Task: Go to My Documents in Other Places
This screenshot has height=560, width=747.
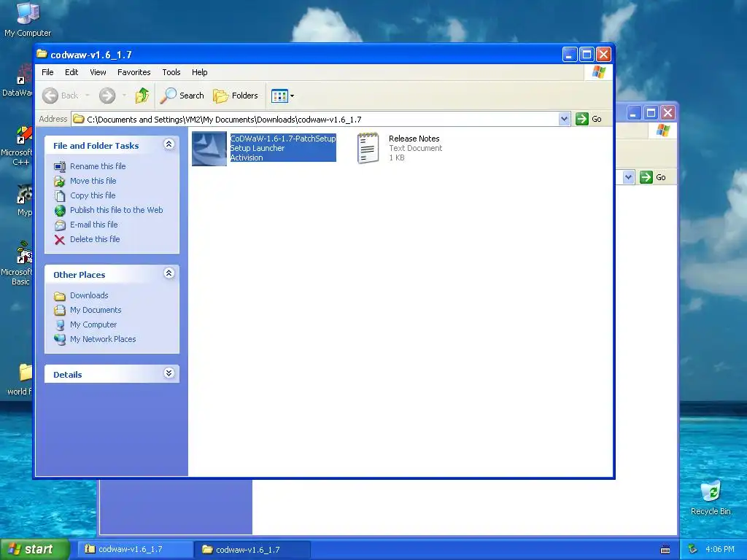Action: [96, 310]
